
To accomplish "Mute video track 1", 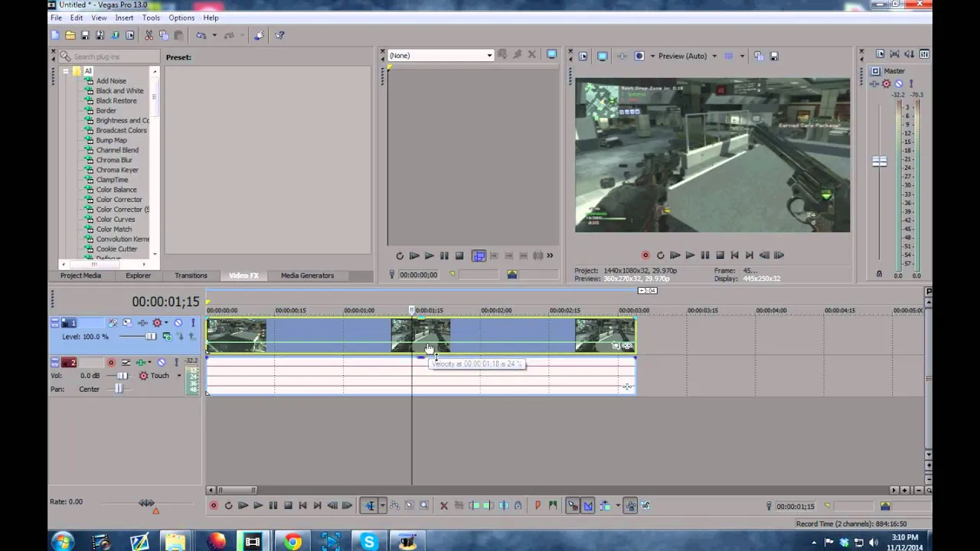I will pyautogui.click(x=178, y=323).
